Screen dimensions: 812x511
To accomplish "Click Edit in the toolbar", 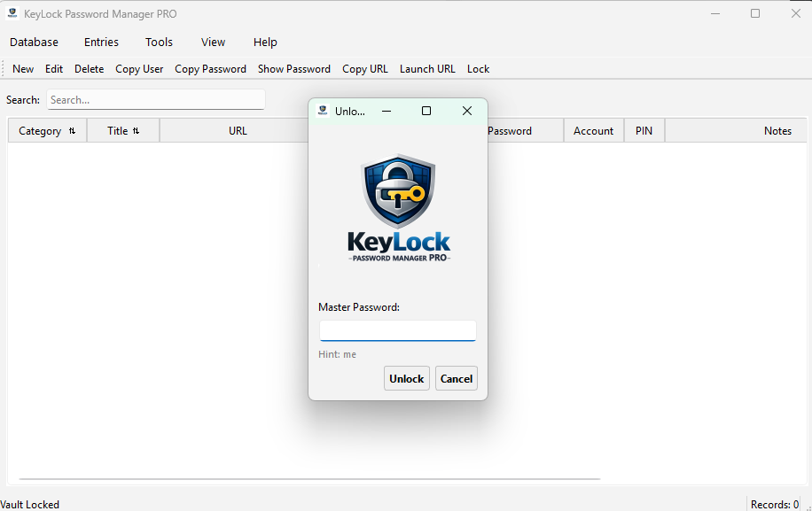I will coord(54,69).
